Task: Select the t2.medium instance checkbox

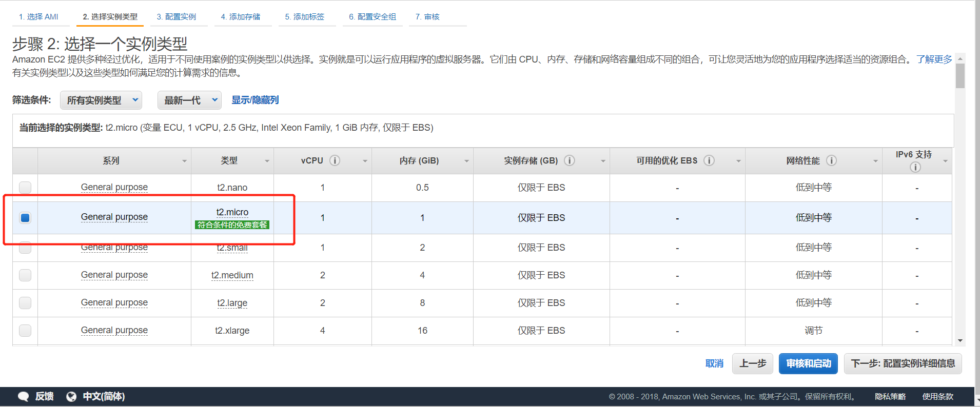Action: pyautogui.click(x=25, y=275)
